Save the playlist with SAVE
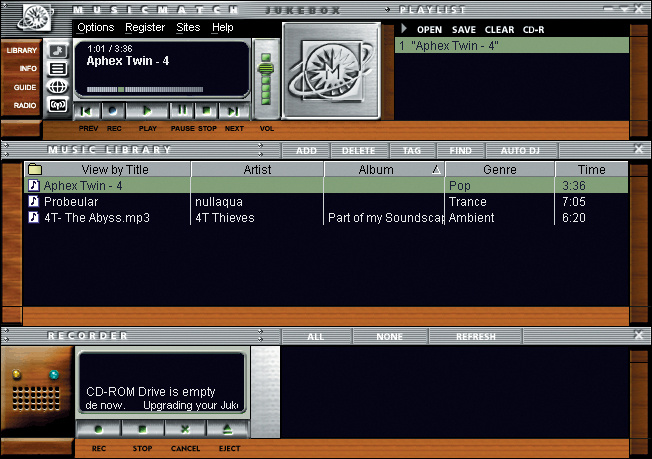Image resolution: width=652 pixels, height=459 pixels. tap(464, 30)
